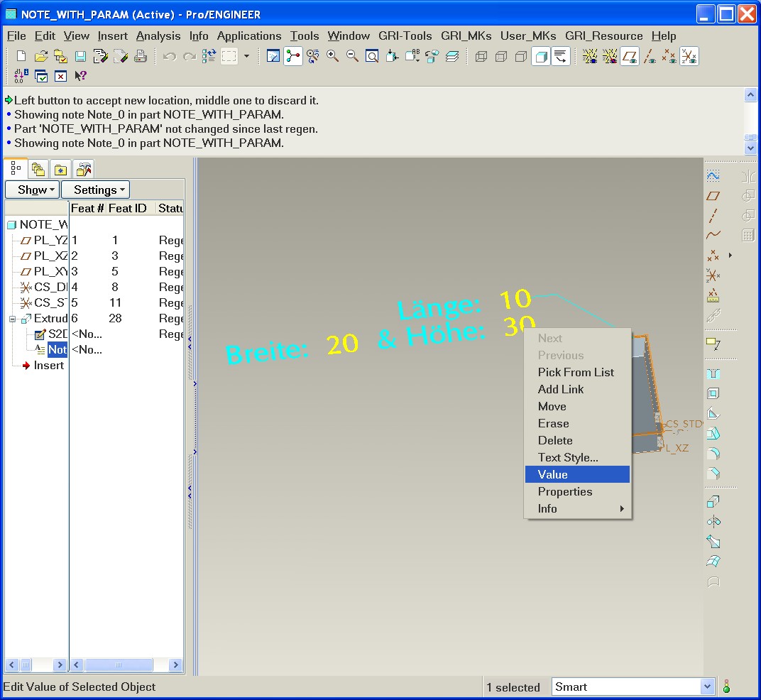Expand the datum point tool flyout arrow
This screenshot has width=761, height=700.
point(730,256)
